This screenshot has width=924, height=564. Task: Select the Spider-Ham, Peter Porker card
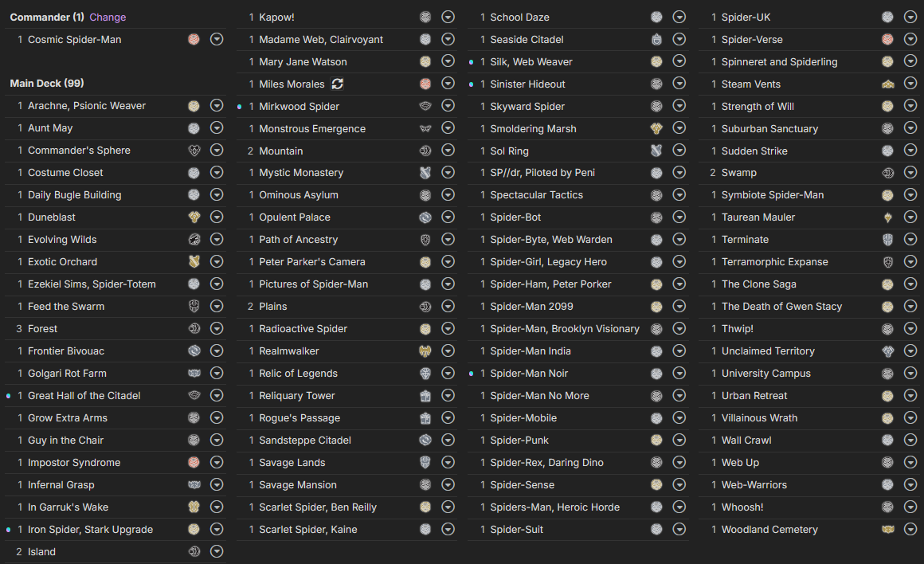[550, 284]
